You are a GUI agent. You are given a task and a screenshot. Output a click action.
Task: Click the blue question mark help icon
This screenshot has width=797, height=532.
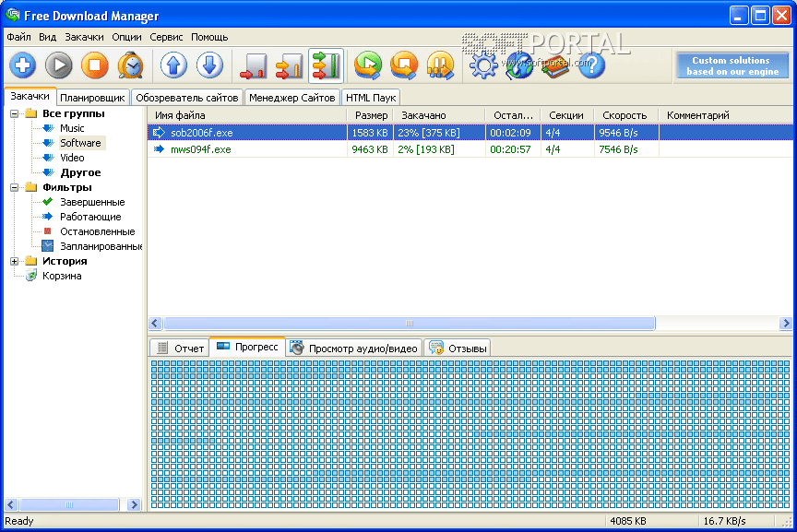(591, 65)
